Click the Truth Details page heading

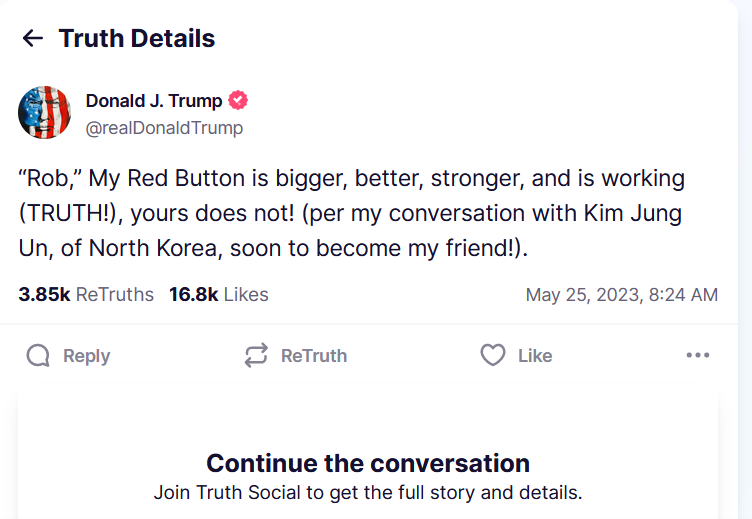point(137,38)
